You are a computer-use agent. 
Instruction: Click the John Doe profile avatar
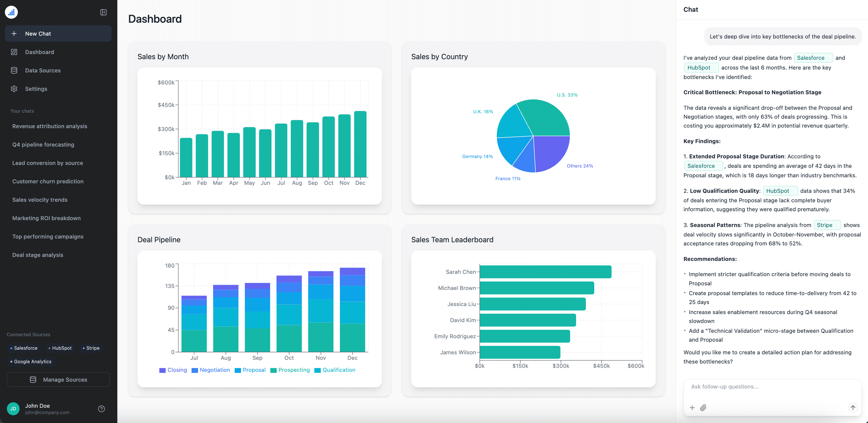14,409
